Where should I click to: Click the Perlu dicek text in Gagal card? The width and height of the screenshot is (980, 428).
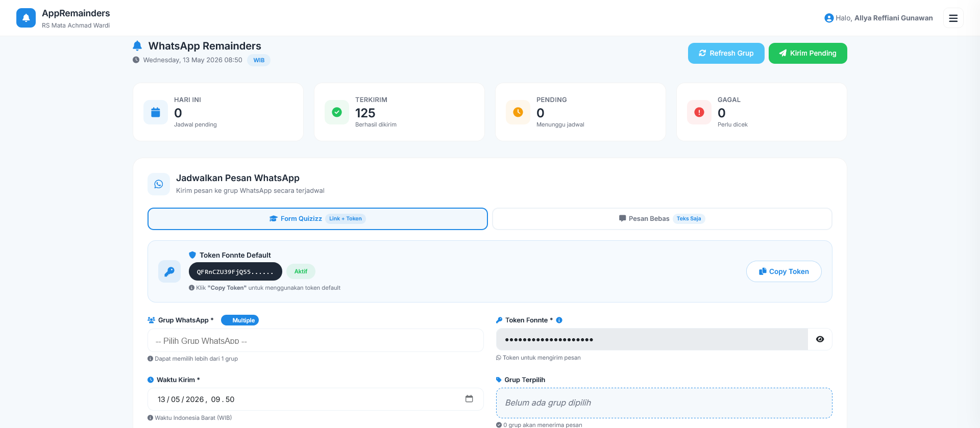[x=732, y=124]
